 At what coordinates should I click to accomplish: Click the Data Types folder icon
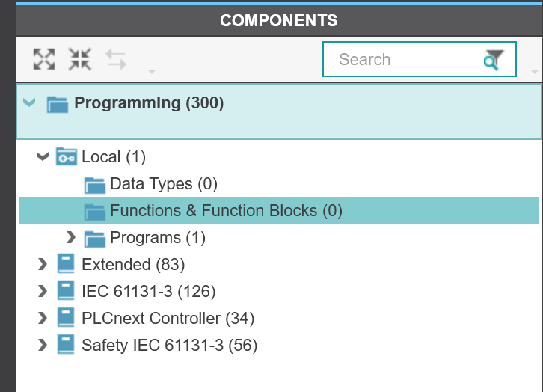click(95, 185)
